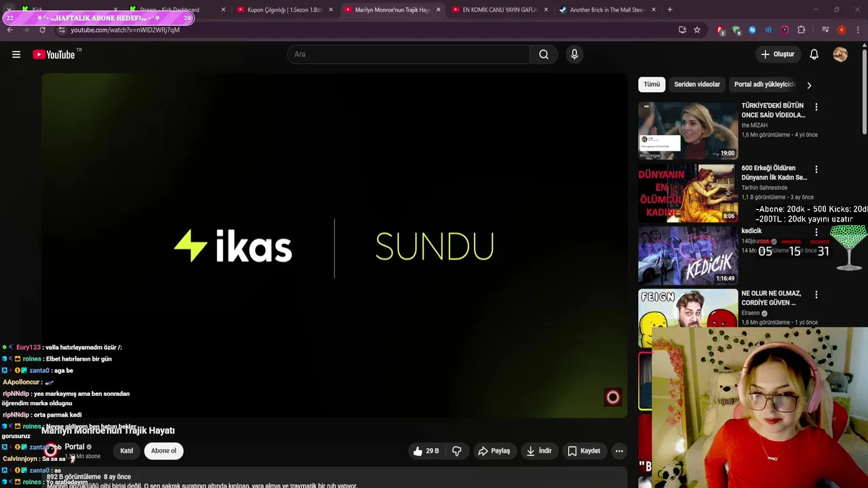The image size is (868, 488).
Task: Click the search magnifier button
Action: pos(544,54)
